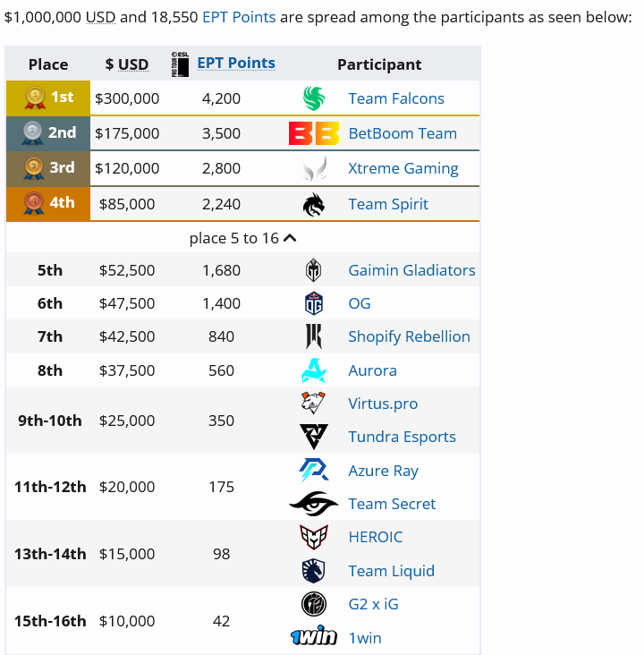The image size is (644, 655).
Task: Click the ESL Pro Tour logo
Action: click(x=179, y=64)
